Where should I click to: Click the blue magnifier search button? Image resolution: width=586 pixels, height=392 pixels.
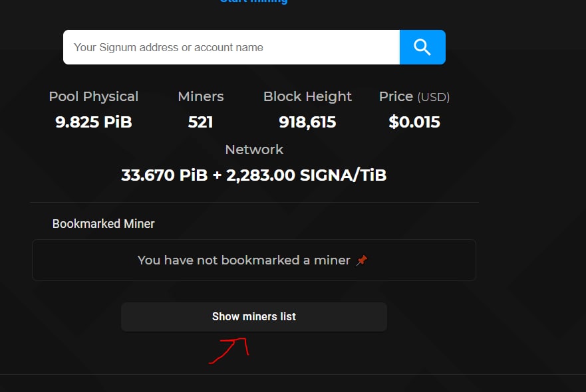tap(422, 47)
